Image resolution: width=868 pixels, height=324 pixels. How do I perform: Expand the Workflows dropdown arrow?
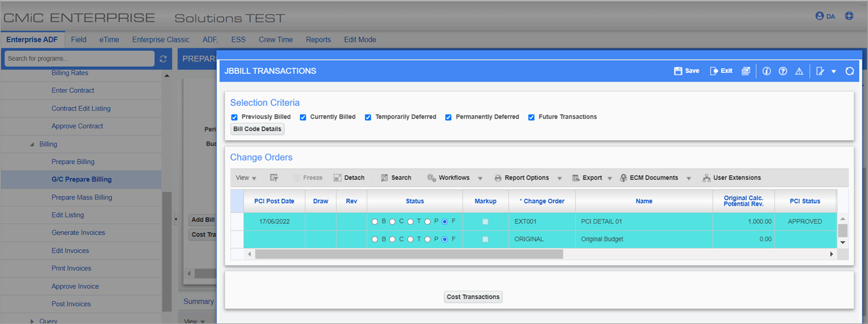pos(480,178)
